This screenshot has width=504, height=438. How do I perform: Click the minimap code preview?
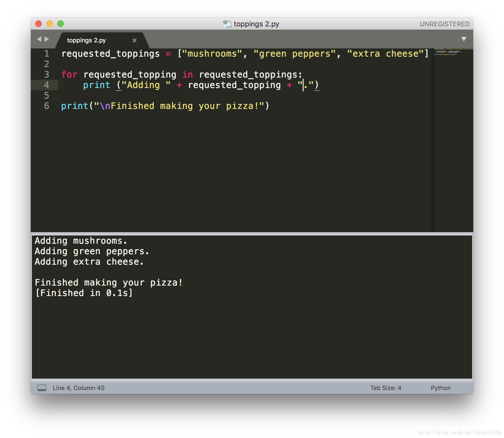click(453, 52)
